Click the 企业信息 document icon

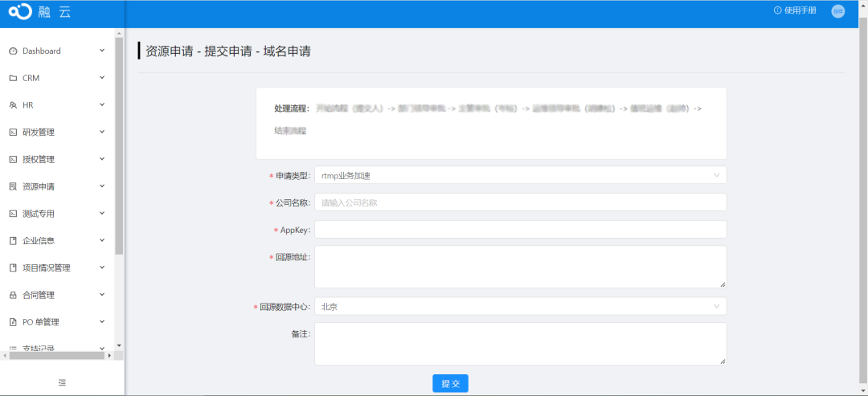13,241
